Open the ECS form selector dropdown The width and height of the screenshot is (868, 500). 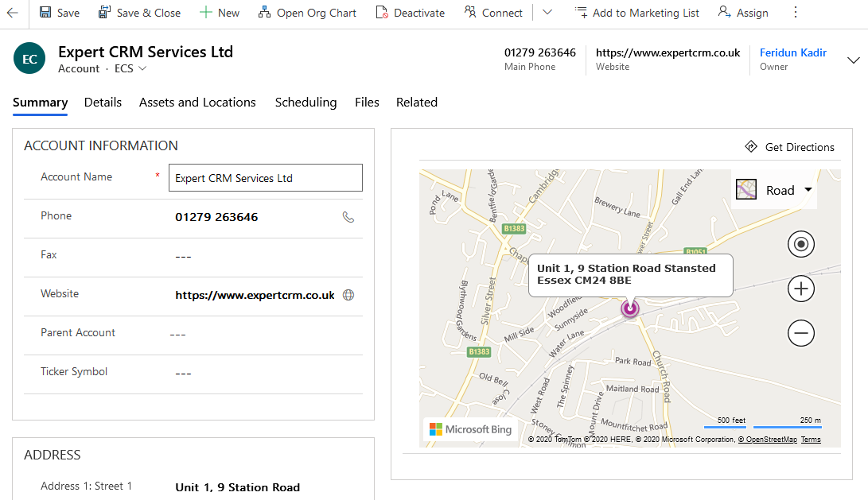[x=131, y=69]
